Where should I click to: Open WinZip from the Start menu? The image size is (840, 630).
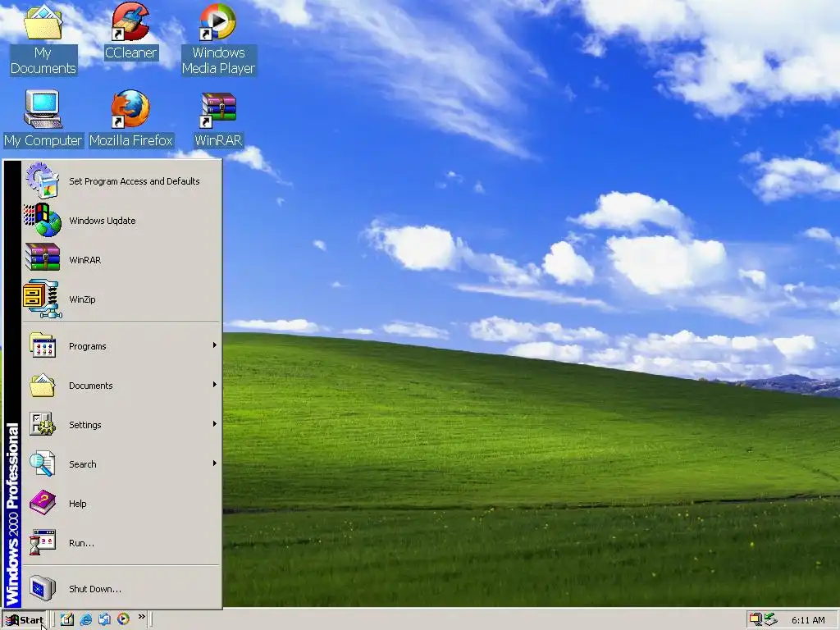tap(121, 299)
